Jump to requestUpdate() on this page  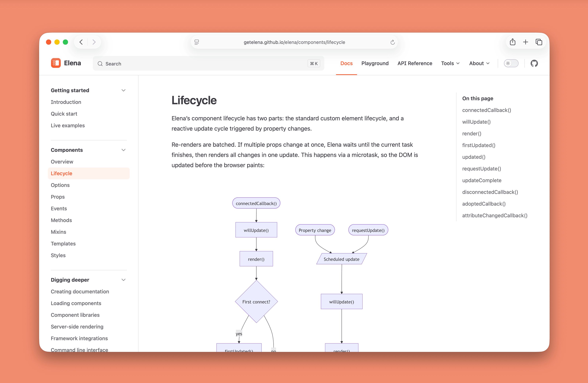(x=481, y=168)
